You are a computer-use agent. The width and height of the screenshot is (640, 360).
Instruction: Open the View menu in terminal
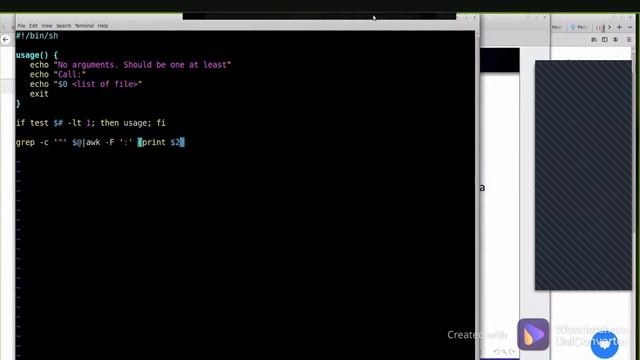[47, 26]
